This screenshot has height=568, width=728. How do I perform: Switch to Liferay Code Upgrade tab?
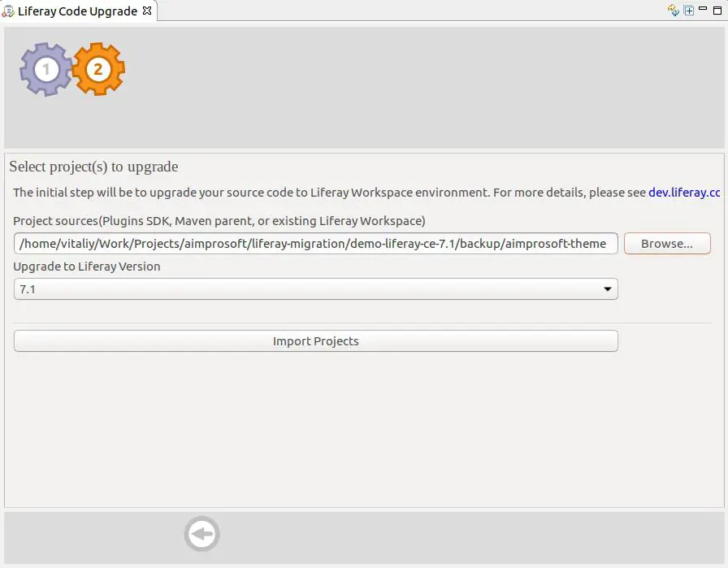click(x=78, y=11)
